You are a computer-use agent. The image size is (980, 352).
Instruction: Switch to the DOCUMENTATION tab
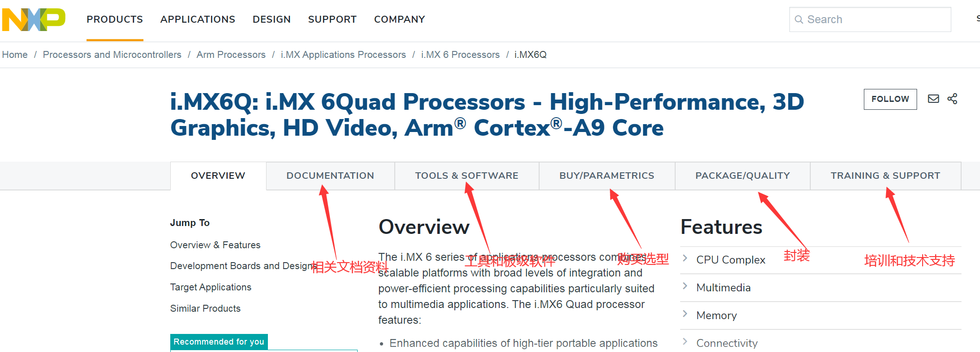click(x=330, y=176)
